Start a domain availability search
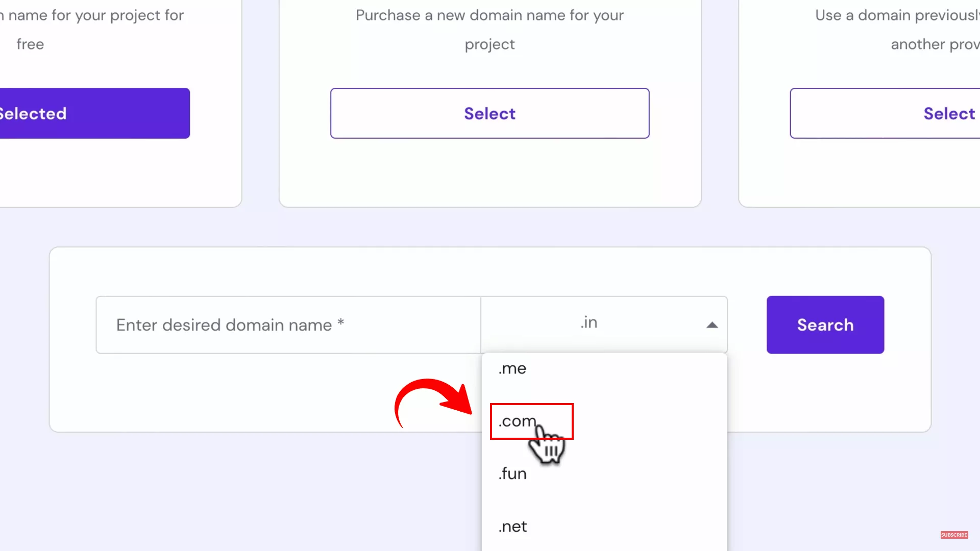This screenshot has width=980, height=551. coord(825,325)
